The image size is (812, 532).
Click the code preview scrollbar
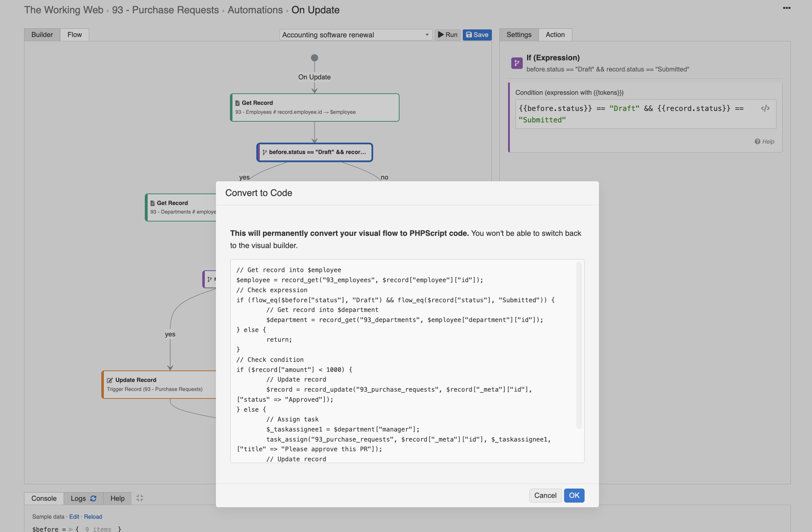579,345
